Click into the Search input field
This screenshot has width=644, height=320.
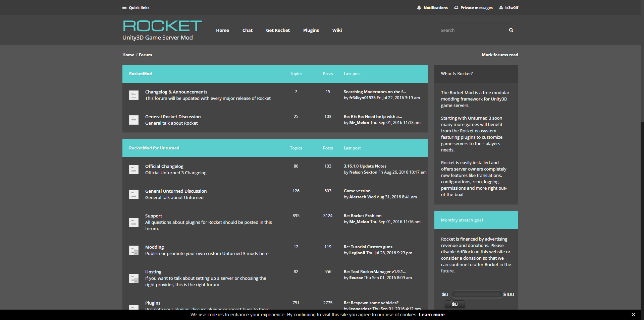coord(472,30)
